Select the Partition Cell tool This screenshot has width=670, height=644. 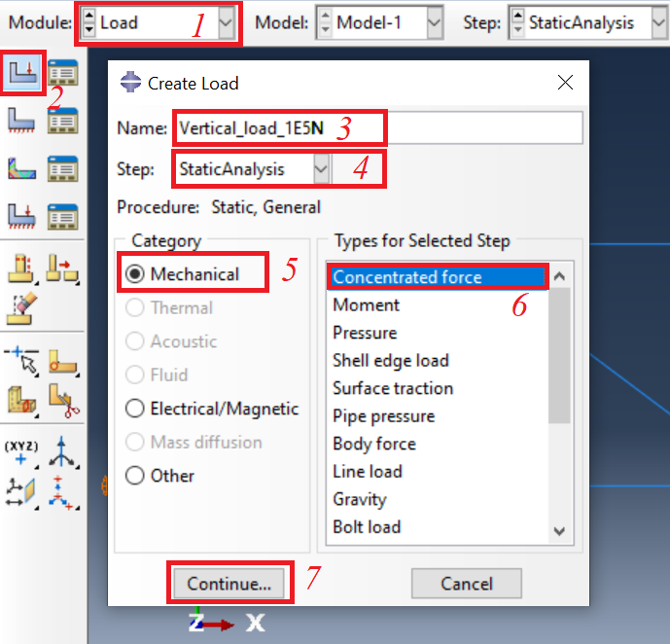pos(21,400)
